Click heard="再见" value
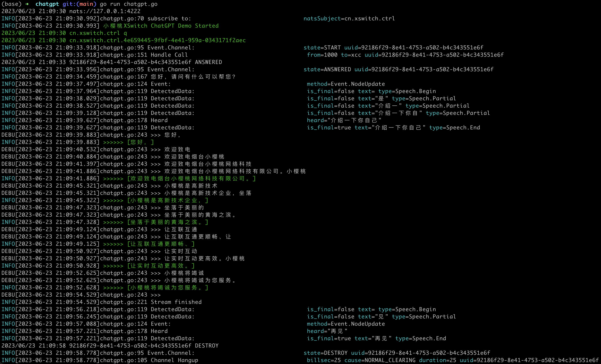 coord(327,331)
